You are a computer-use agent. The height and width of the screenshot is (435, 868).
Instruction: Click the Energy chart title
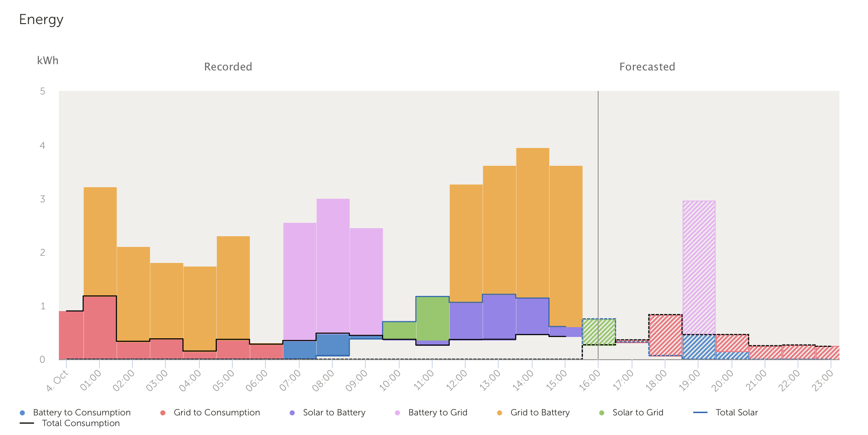(41, 20)
